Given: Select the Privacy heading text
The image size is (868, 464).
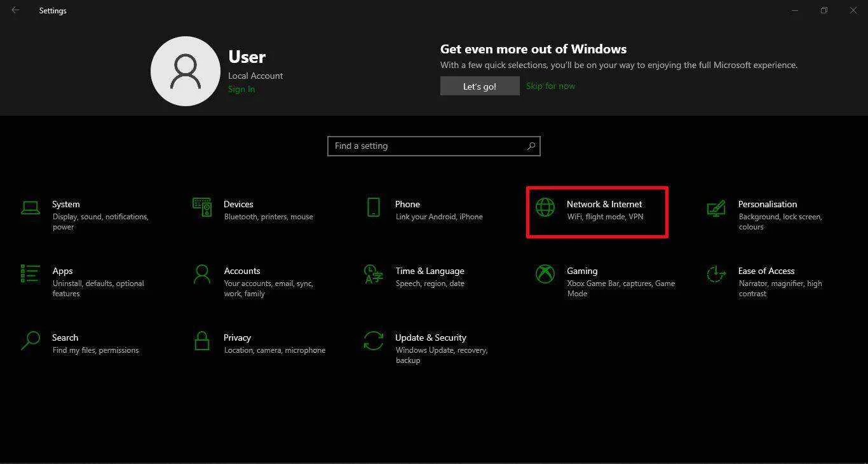Looking at the screenshot, I should coord(237,338).
